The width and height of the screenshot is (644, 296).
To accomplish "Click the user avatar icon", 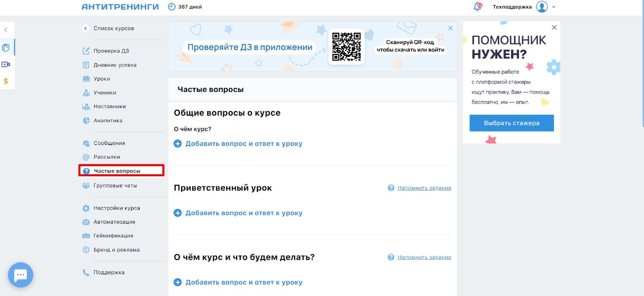I will coord(542,7).
